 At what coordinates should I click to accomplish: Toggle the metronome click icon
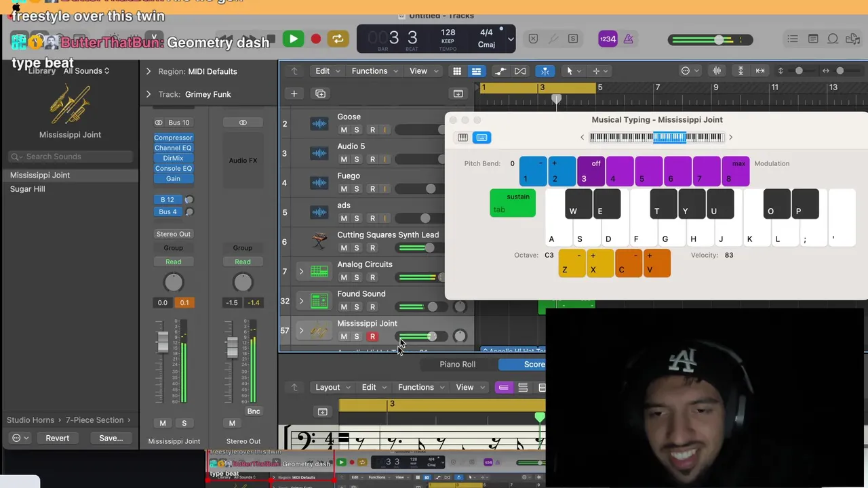[629, 39]
